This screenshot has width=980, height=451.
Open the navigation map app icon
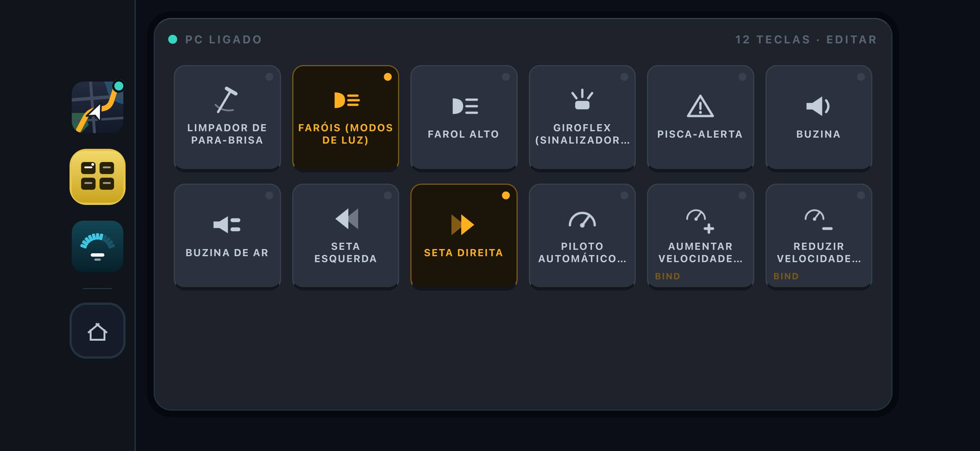(98, 107)
